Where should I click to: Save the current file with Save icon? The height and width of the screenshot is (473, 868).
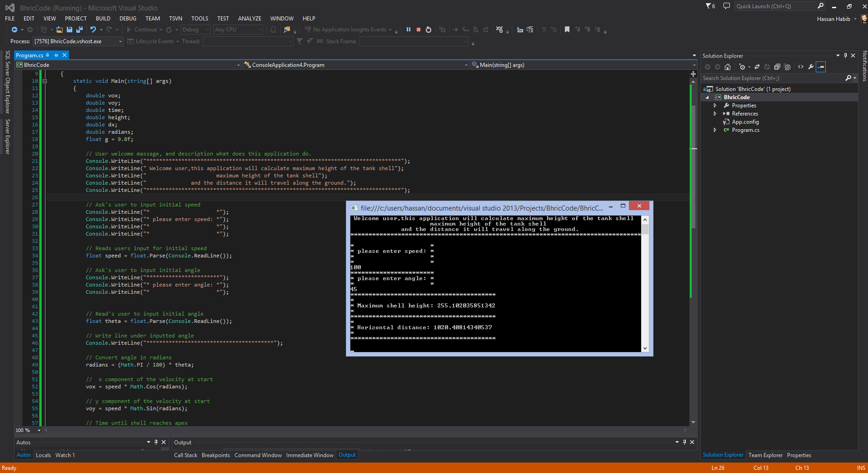point(70,30)
